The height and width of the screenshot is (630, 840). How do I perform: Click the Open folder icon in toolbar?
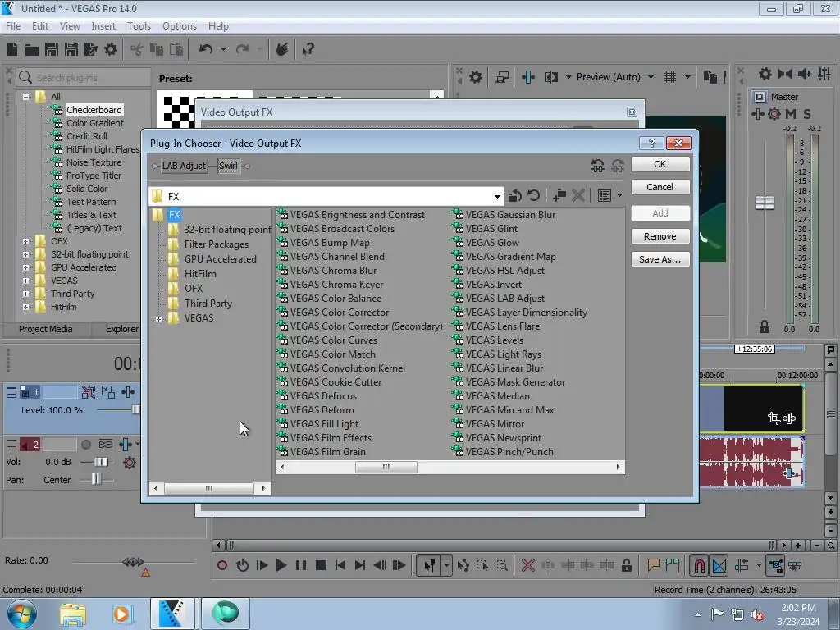click(32, 49)
